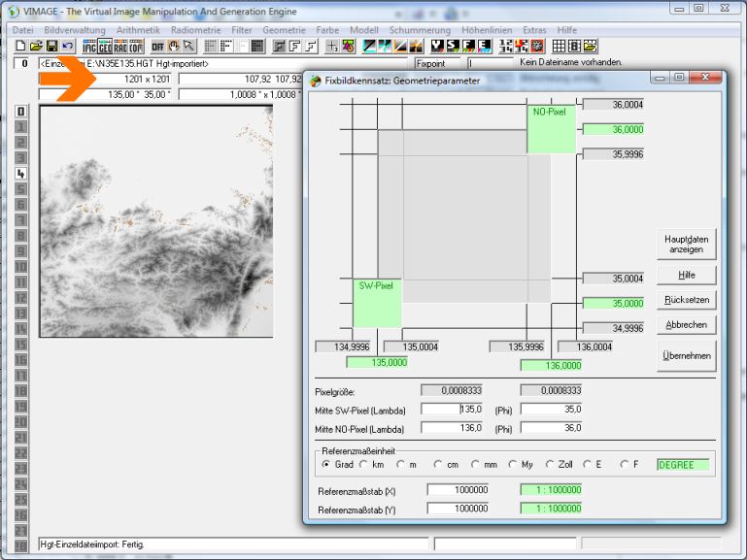Choose the Zoll unit radio option

551,464
